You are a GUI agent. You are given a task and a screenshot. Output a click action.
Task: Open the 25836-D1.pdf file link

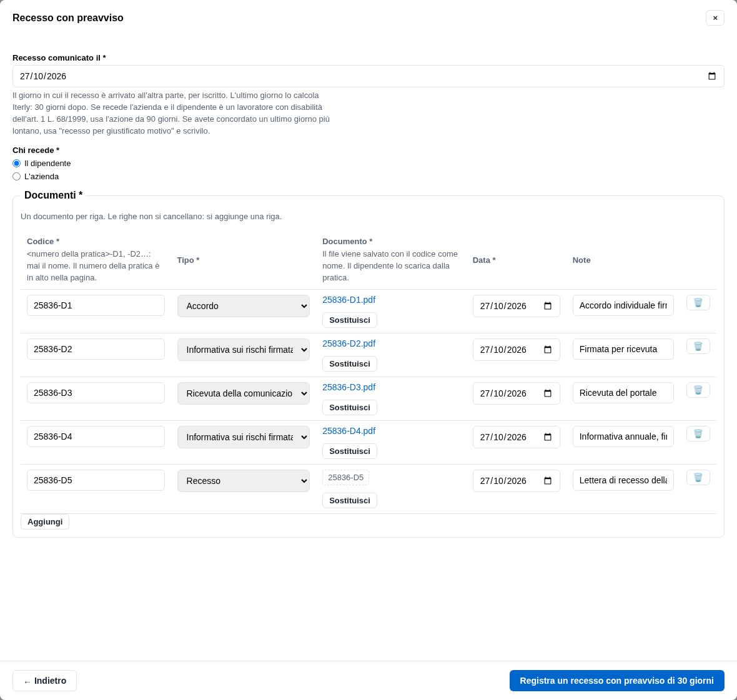point(349,300)
